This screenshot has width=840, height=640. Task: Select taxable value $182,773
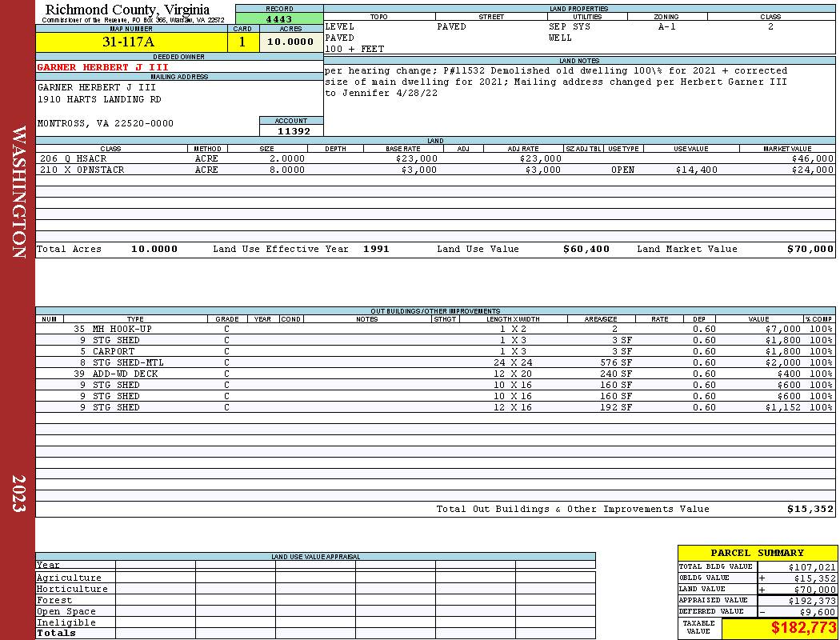pyautogui.click(x=803, y=628)
